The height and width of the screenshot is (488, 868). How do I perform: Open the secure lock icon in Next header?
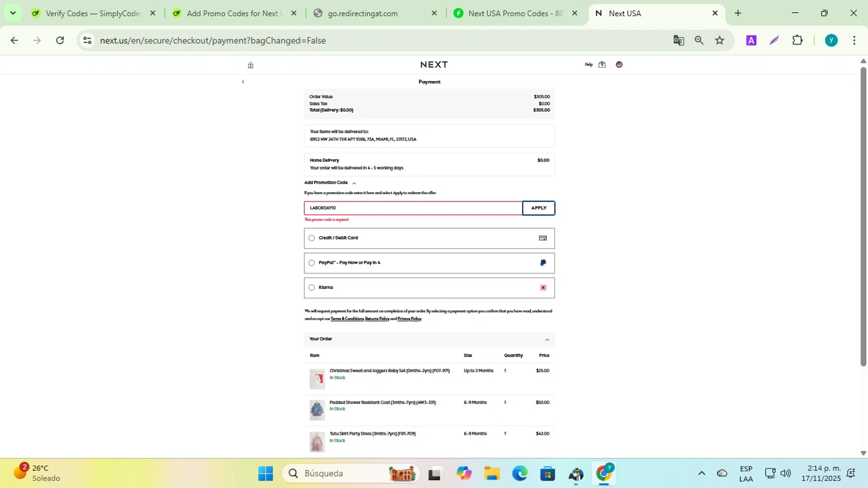pos(251,65)
